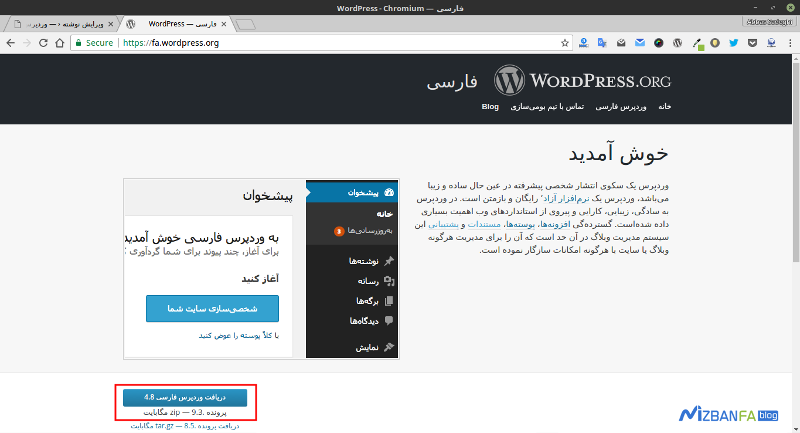800x433 pixels.
Task: Open وردپرس فارسی in site navigation
Action: click(621, 107)
